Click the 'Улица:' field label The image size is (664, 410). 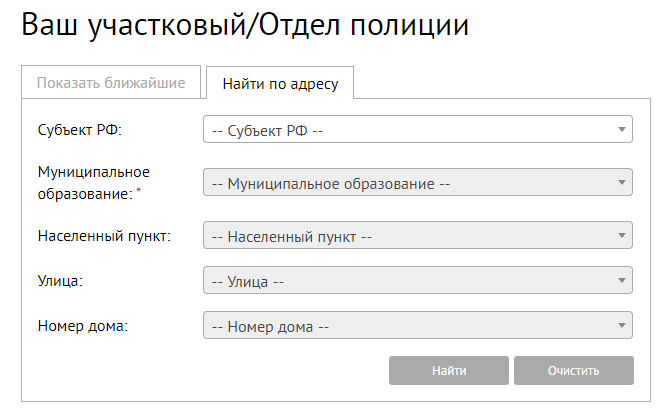pyautogui.click(x=59, y=281)
